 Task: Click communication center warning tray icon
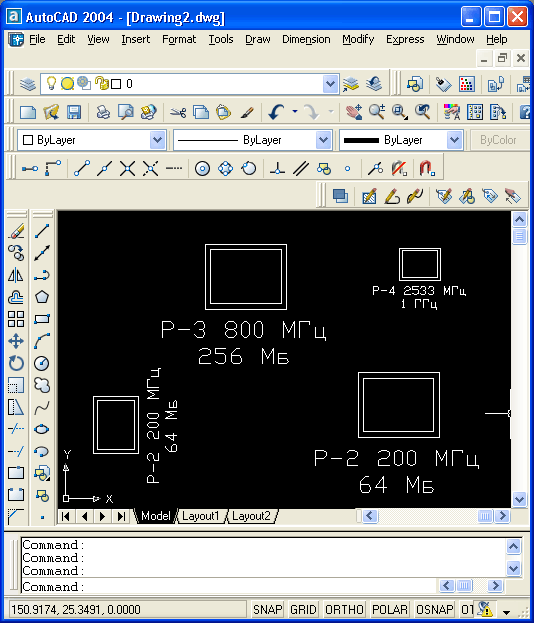click(x=485, y=609)
